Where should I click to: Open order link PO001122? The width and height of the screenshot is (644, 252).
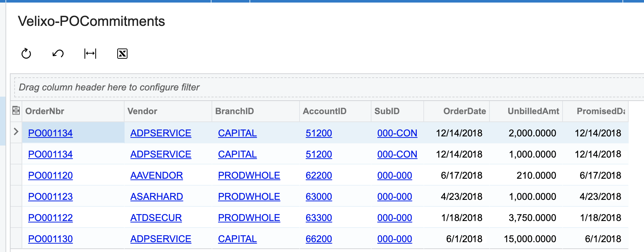(50, 218)
